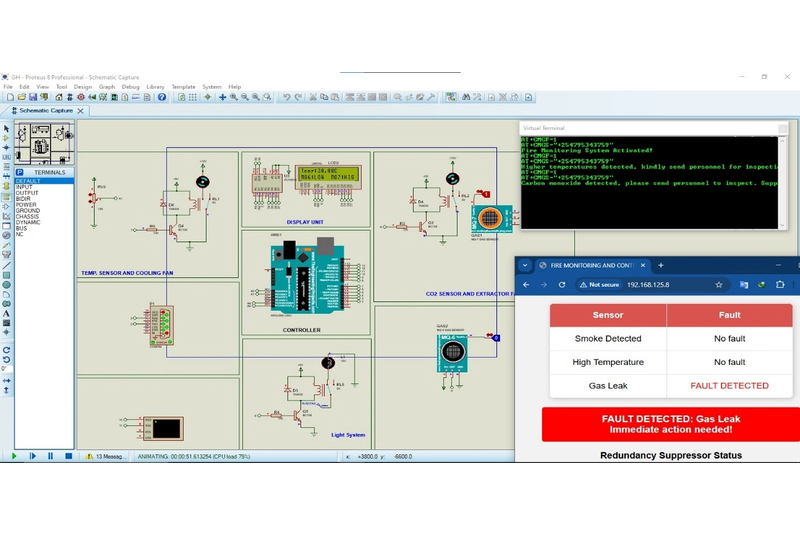Click the Cut scissors icon

click(x=313, y=97)
